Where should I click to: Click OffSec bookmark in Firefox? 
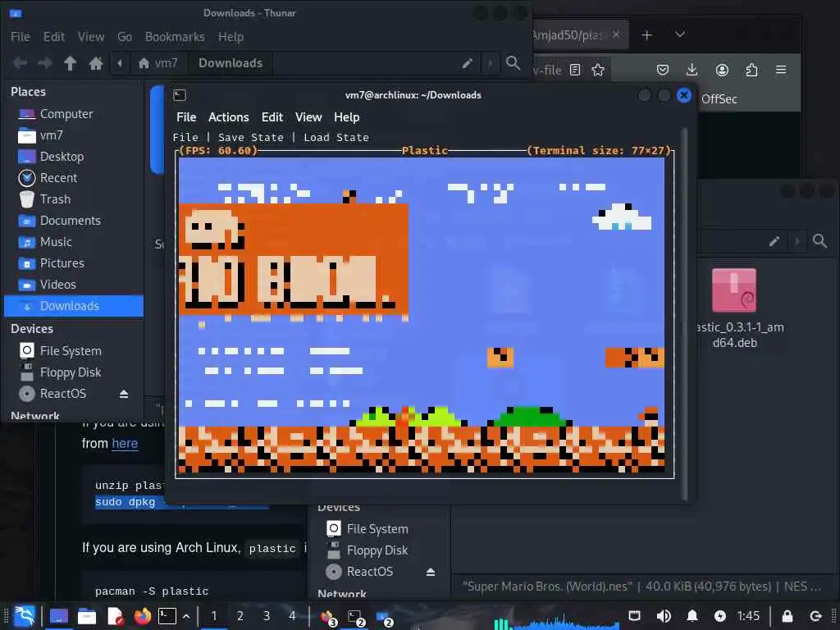(x=719, y=99)
